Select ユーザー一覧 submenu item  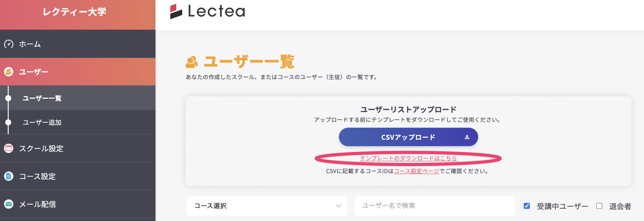[42, 98]
